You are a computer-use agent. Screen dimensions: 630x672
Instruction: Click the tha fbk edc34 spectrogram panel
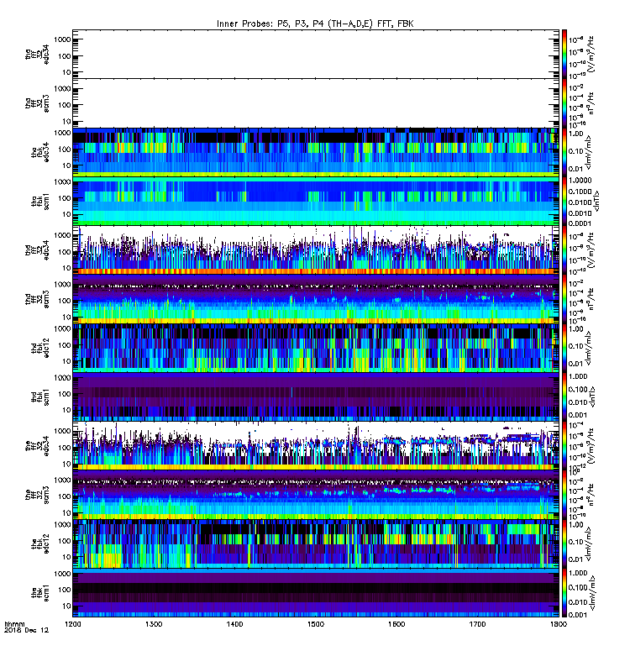tap(316, 152)
